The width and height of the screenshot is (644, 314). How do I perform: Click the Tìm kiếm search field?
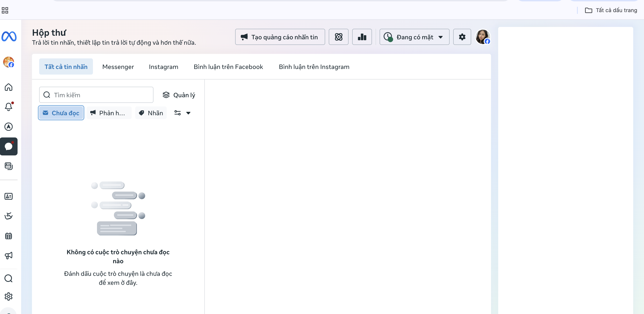[x=96, y=95]
